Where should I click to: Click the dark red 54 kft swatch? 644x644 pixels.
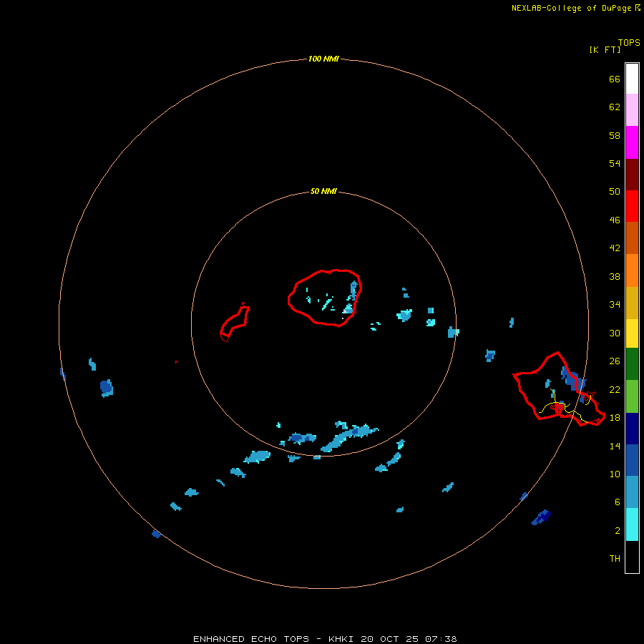point(632,174)
